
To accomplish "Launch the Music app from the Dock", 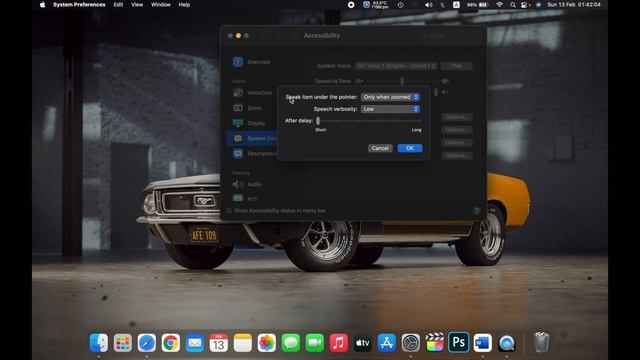I will click(x=338, y=343).
